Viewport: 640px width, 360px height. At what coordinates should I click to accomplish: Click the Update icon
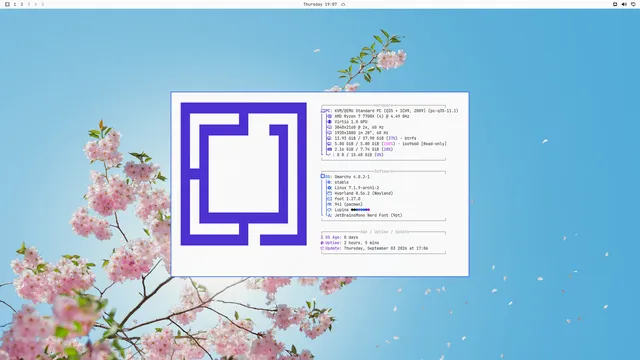(322, 248)
